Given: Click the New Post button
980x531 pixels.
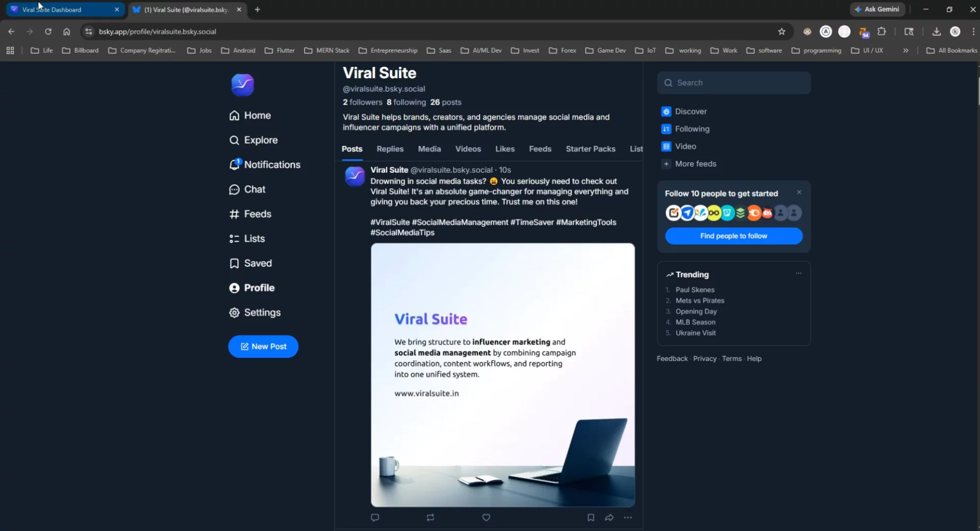Looking at the screenshot, I should 263,347.
